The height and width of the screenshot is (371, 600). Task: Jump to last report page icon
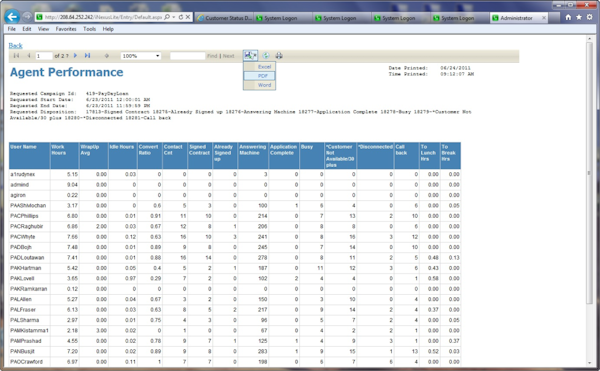click(88, 56)
